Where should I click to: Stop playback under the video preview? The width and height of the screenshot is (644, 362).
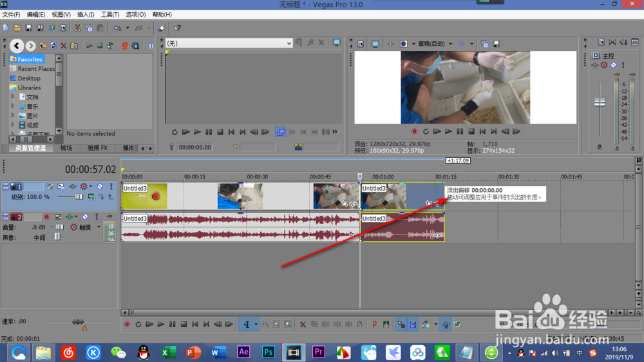(x=471, y=132)
